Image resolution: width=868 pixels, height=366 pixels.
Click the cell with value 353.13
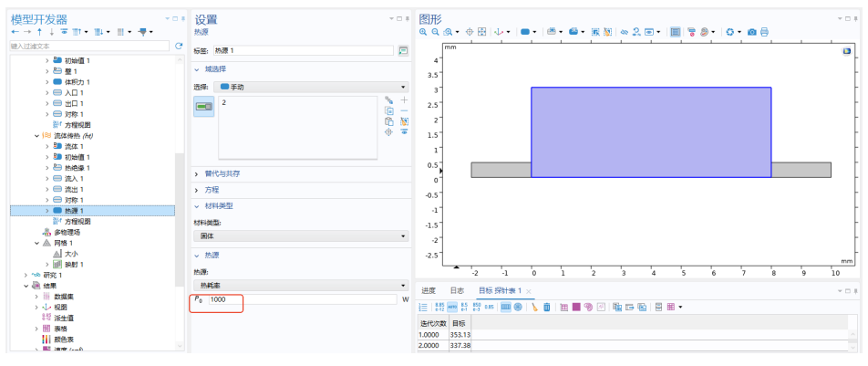pos(460,334)
